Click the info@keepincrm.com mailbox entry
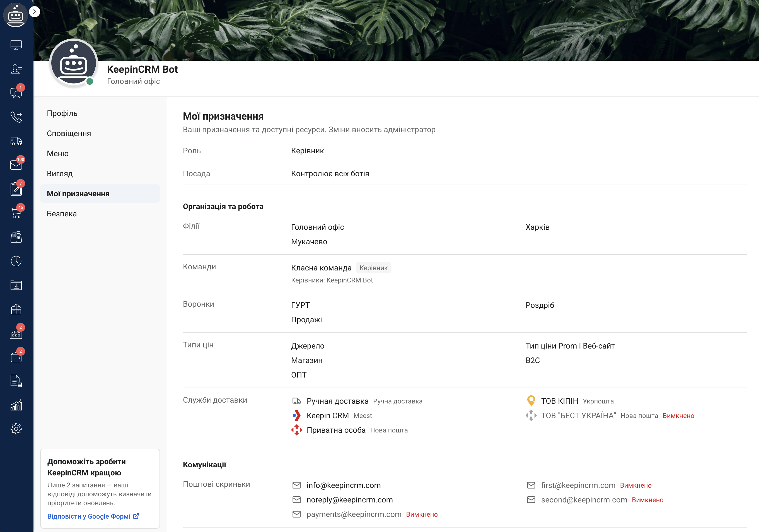 [337, 485]
